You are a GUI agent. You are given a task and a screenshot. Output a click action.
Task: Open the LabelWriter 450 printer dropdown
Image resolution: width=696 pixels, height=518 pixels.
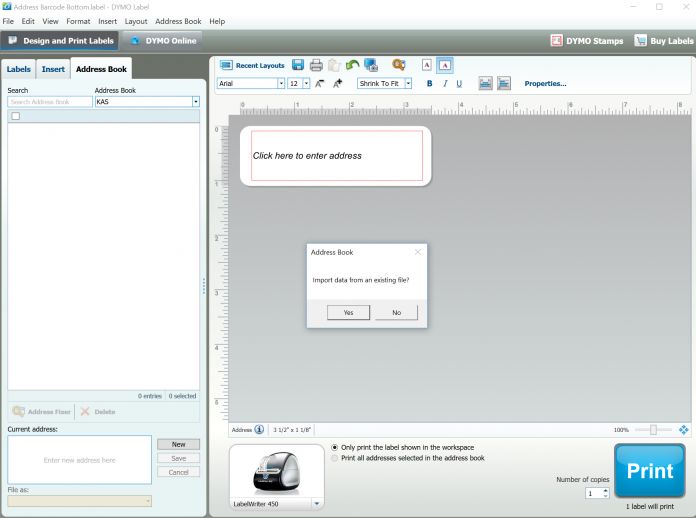point(318,503)
